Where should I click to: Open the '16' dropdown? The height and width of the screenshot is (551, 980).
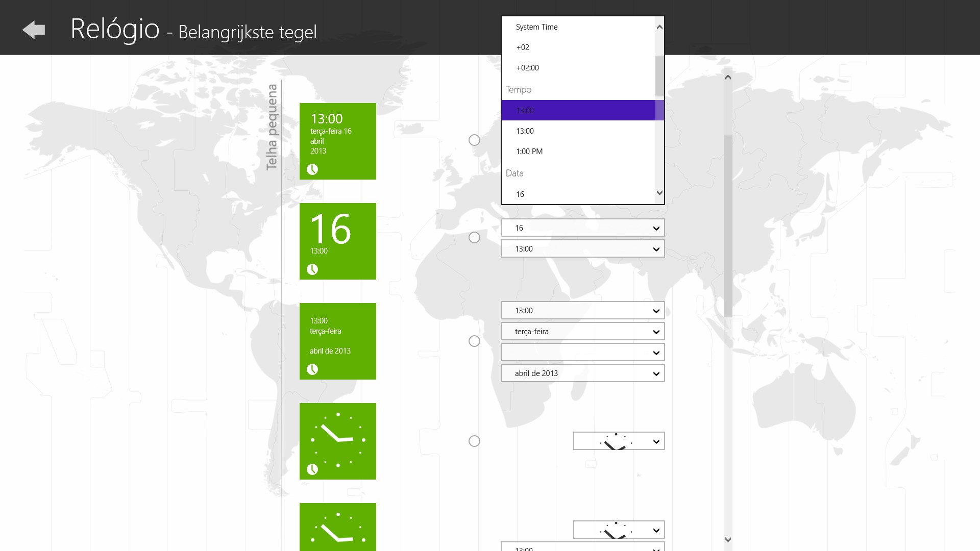[582, 228]
